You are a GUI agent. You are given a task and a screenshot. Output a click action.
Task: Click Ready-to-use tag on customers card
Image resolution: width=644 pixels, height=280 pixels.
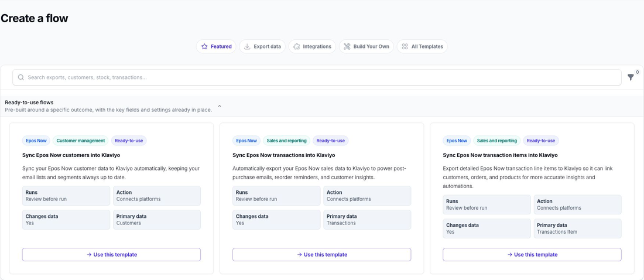tap(129, 141)
